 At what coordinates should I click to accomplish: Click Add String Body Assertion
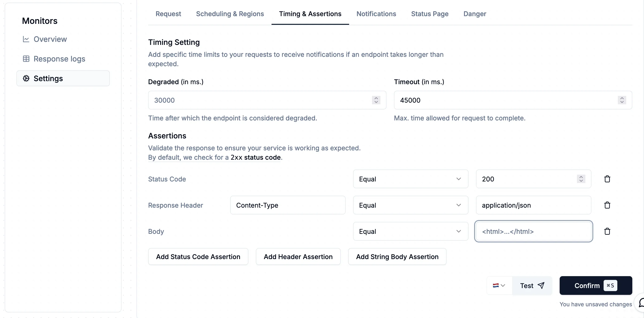tap(397, 257)
